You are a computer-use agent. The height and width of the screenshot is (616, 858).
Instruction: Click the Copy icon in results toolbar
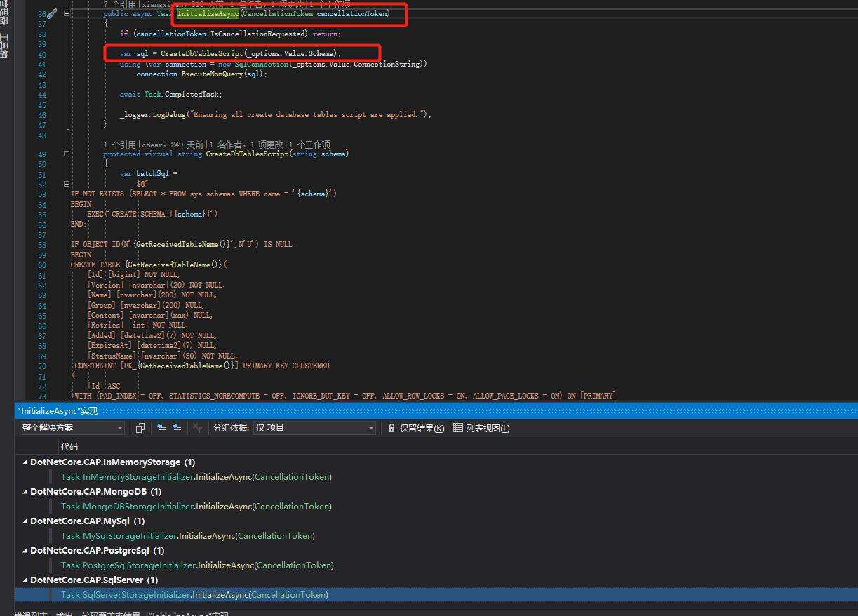point(140,428)
